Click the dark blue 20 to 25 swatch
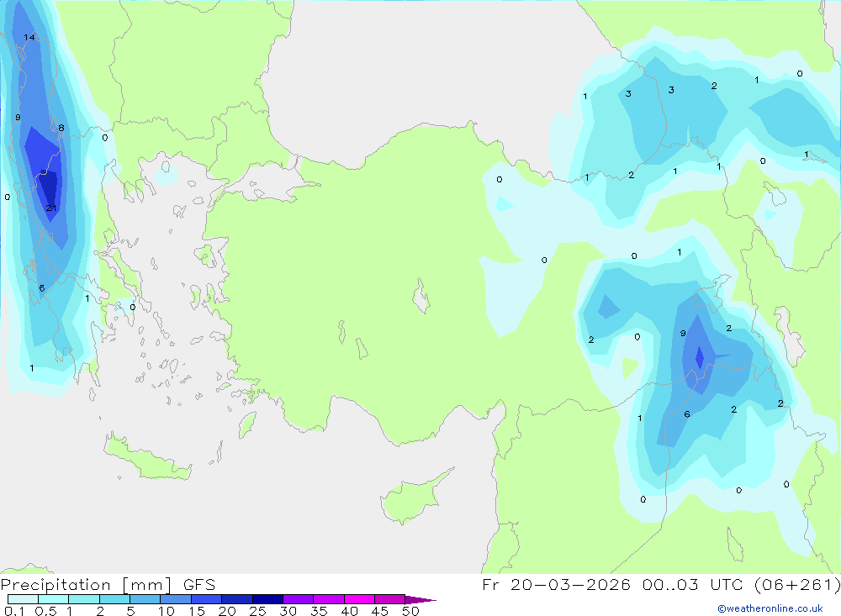841x616 pixels. [x=236, y=599]
